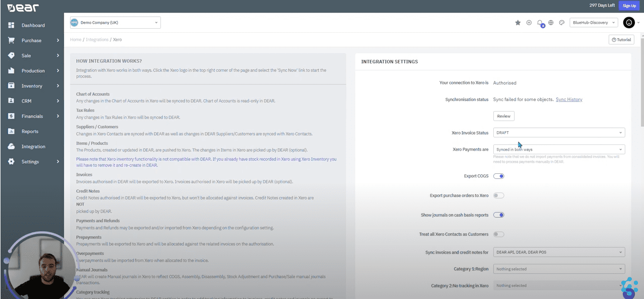
Task: Click the plus quick-add icon
Action: tap(528, 22)
